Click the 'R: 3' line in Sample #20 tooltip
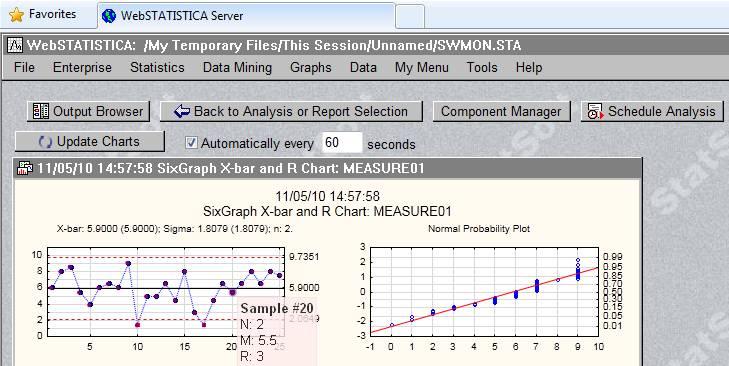This screenshot has height=366, width=729. point(252,357)
